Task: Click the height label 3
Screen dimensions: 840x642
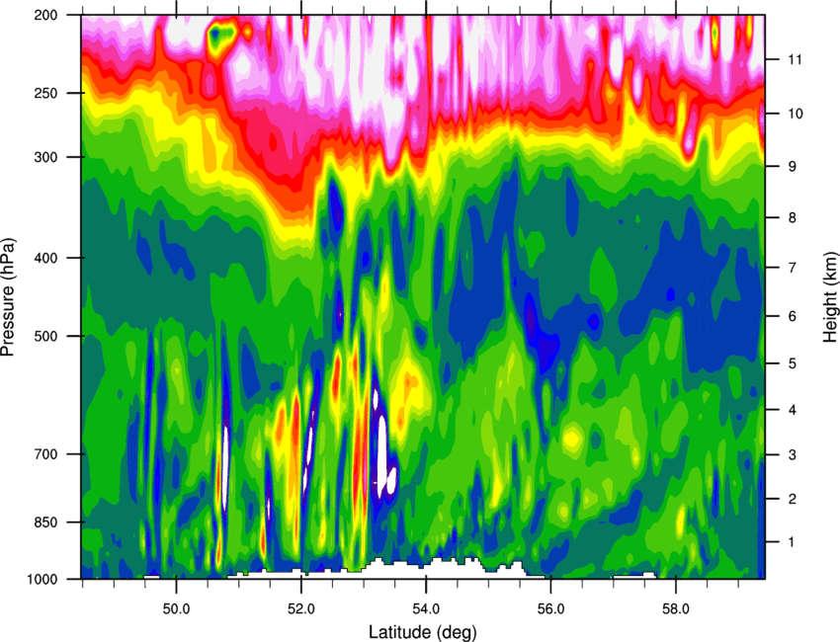Action: (x=792, y=455)
